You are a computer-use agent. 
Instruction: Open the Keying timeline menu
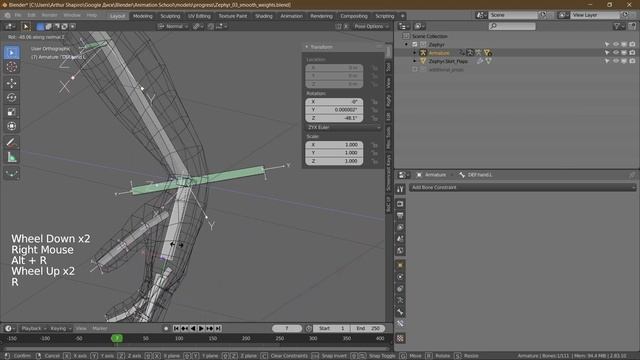click(60, 328)
